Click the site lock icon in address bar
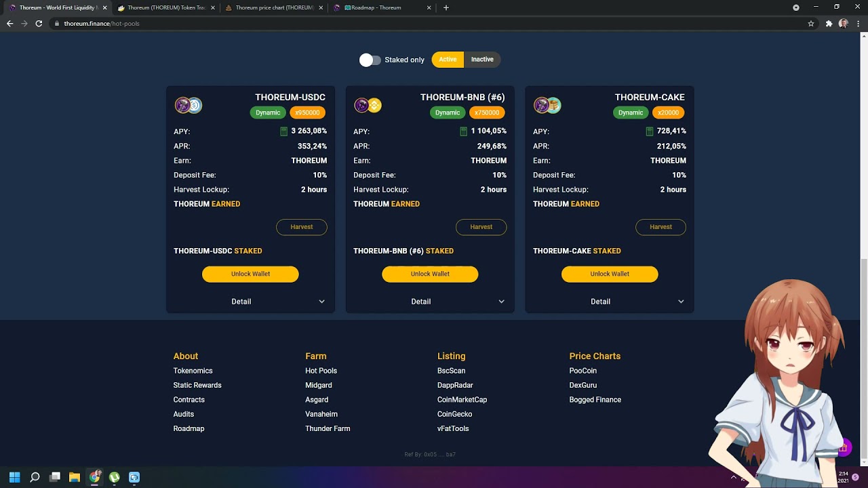This screenshot has height=488, width=868. [56, 23]
